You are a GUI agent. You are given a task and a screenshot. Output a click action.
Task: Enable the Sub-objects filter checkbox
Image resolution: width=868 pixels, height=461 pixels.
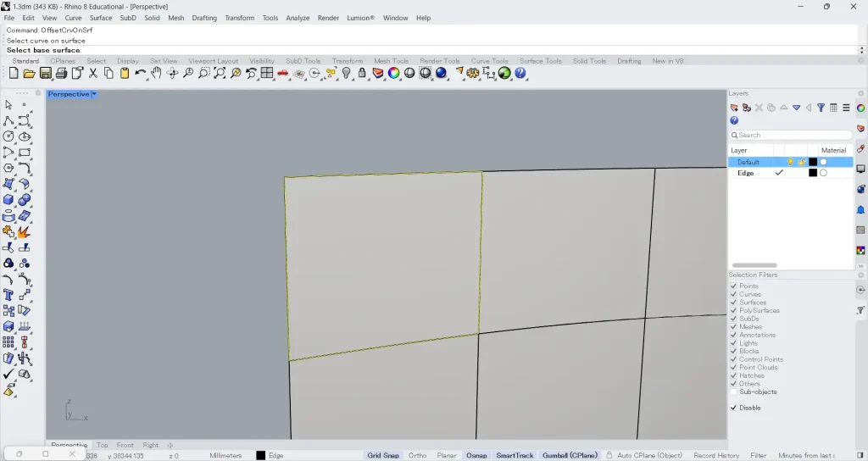[x=733, y=392]
